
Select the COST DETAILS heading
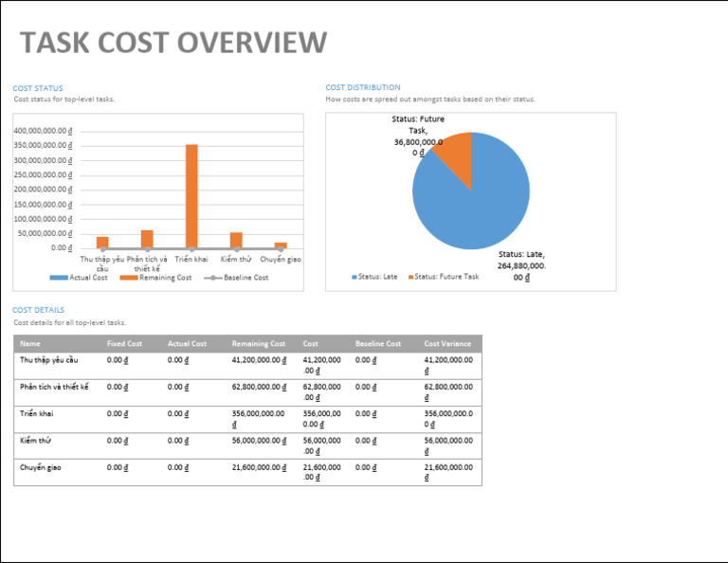(x=39, y=310)
